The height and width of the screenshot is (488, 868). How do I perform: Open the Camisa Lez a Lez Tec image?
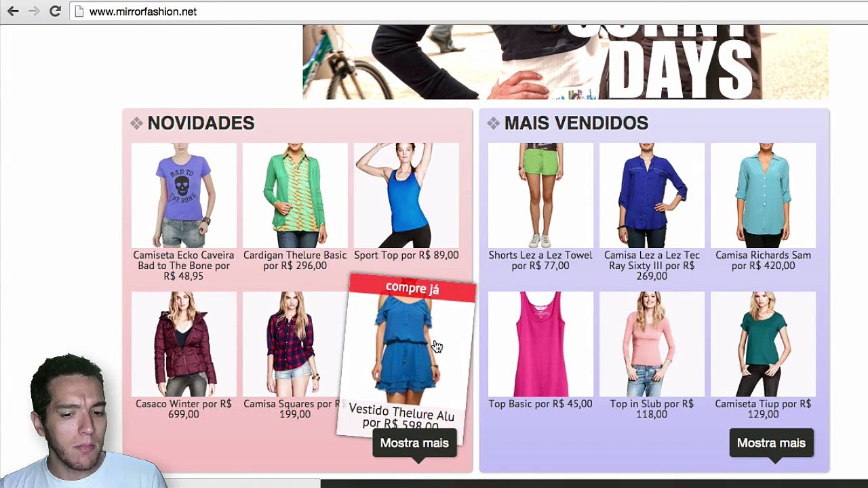coord(652,195)
